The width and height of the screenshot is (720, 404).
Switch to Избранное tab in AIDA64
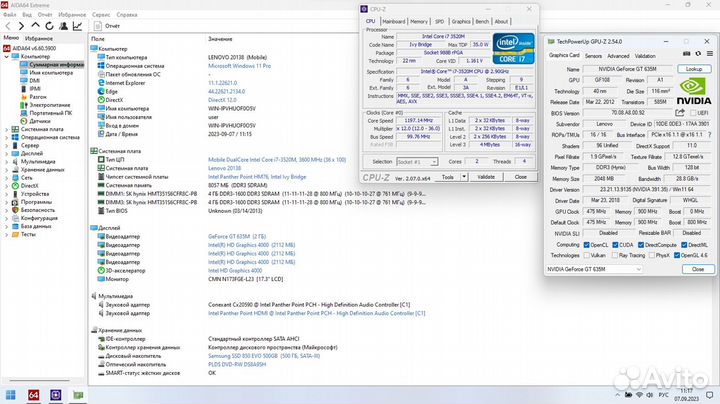pos(39,39)
